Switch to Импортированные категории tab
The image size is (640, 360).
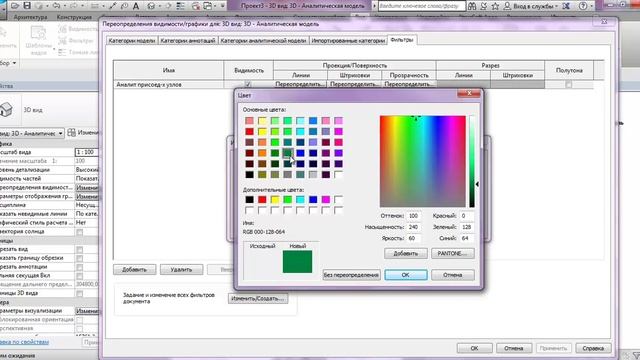point(348,41)
